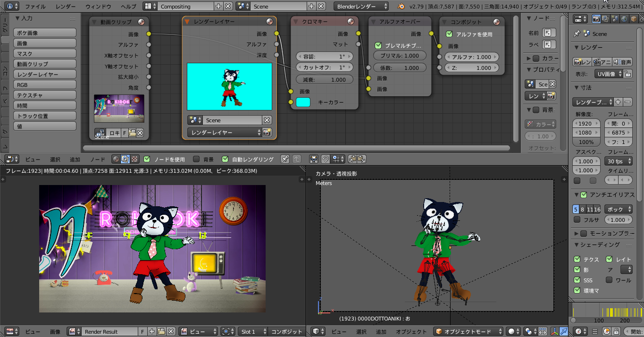Open the Blenderレンダー engine dropdown
Viewport: 644px width, 337px height.
[x=361, y=7]
